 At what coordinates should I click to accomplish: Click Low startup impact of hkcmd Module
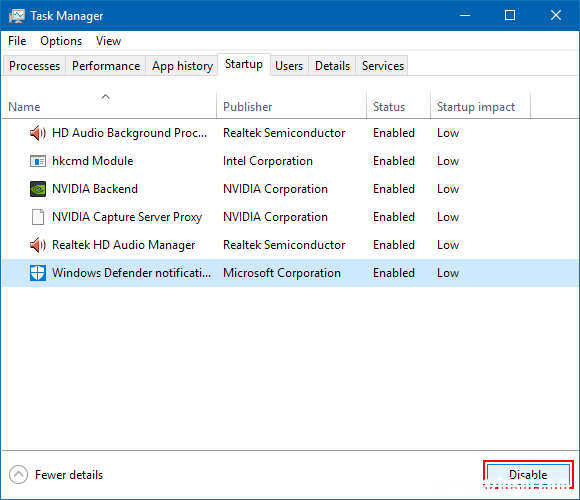448,161
